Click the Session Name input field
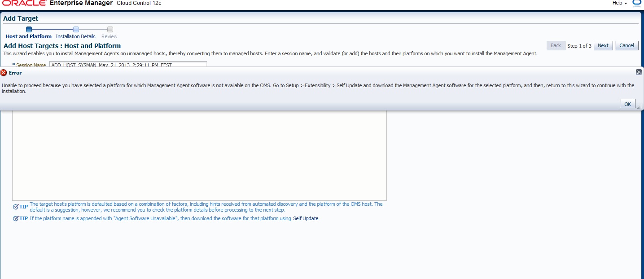Screen dimensions: 644x279 click(x=128, y=65)
